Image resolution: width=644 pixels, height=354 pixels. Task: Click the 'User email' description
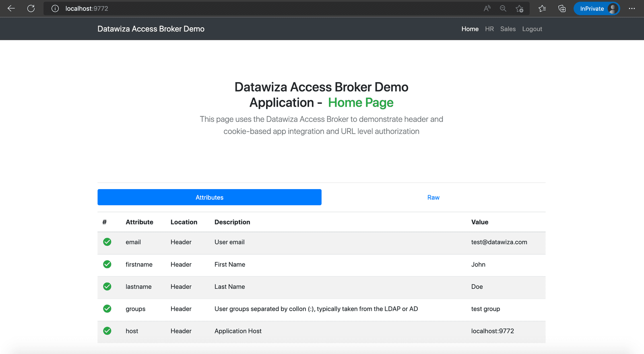(229, 242)
